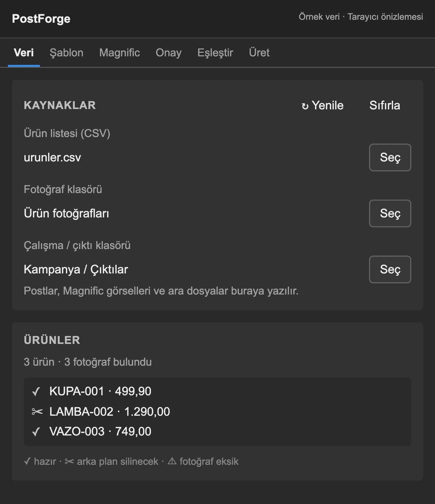
Task: Select the VAZO-003 product entry
Action: 217,432
